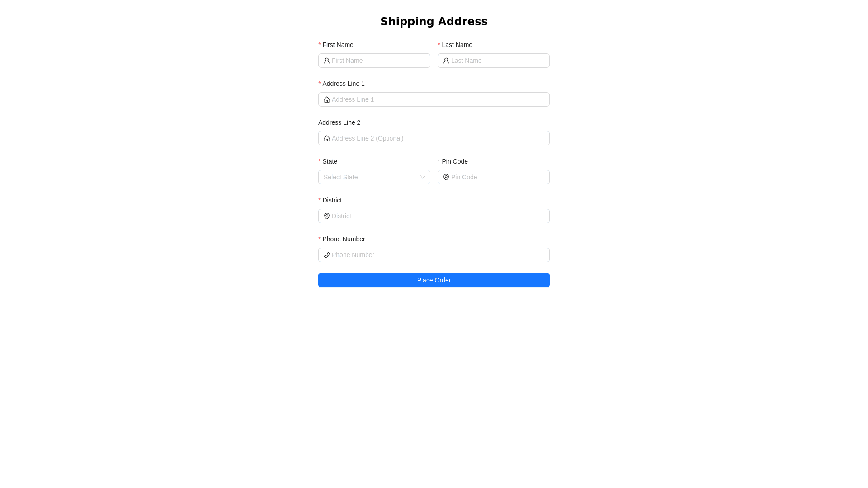Image resolution: width=868 pixels, height=488 pixels.
Task: Expand the State dropdown chevron arrow
Action: [422, 177]
